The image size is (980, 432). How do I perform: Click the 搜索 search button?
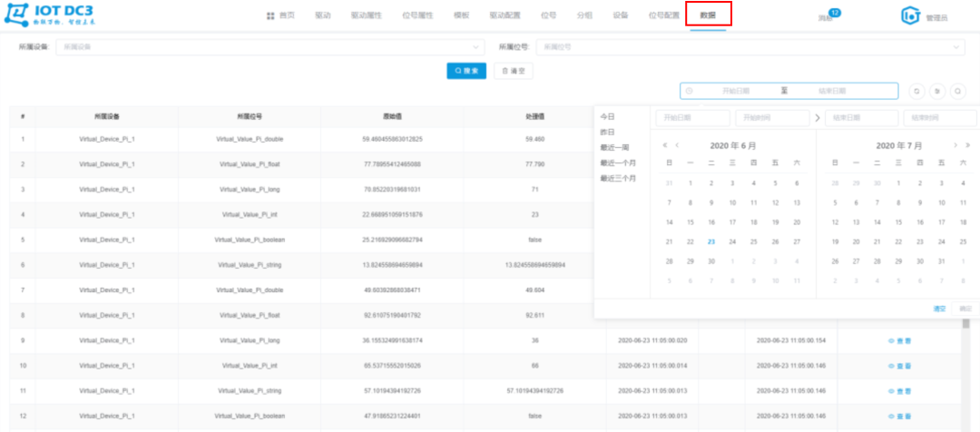(x=466, y=72)
